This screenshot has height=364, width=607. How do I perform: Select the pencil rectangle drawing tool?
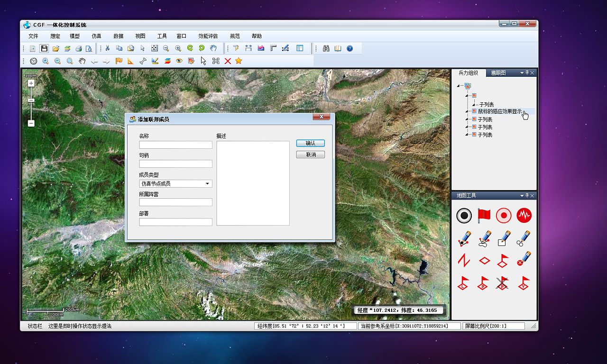coord(504,238)
